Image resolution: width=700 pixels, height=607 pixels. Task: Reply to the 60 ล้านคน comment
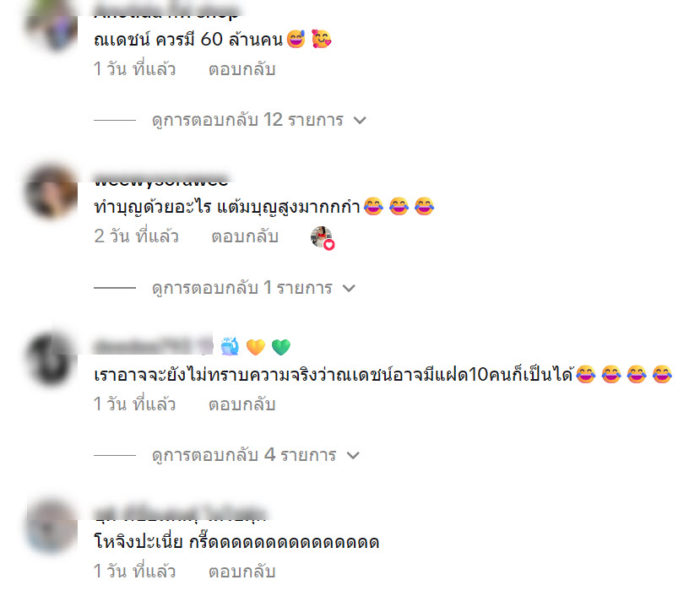242,69
